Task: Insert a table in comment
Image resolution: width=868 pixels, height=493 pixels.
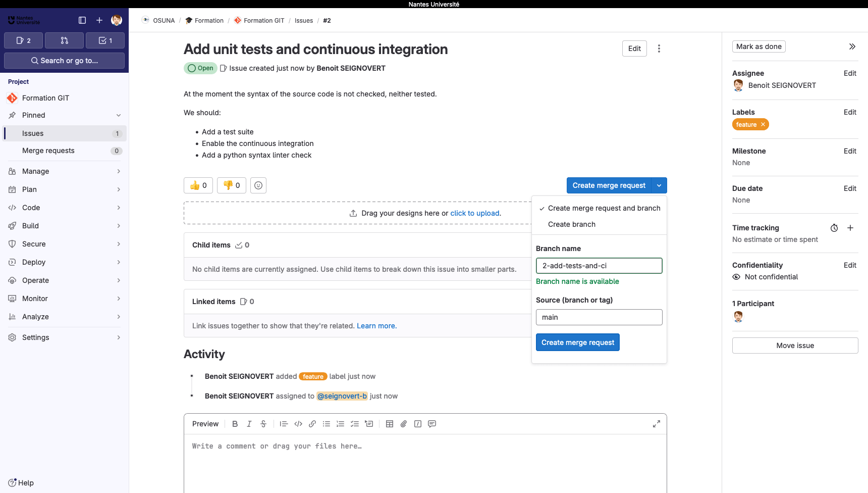Action: point(390,424)
